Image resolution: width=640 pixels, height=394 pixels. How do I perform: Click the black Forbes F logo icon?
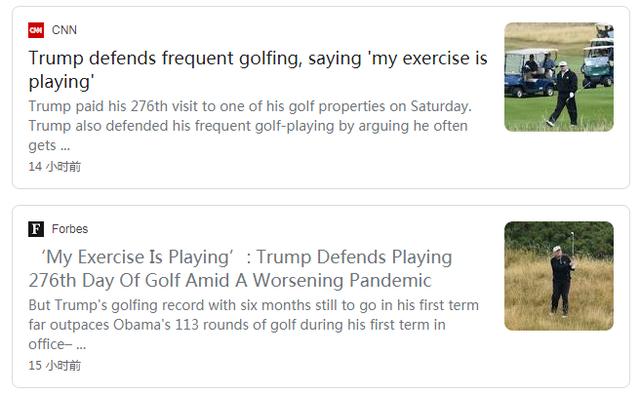[x=36, y=229]
